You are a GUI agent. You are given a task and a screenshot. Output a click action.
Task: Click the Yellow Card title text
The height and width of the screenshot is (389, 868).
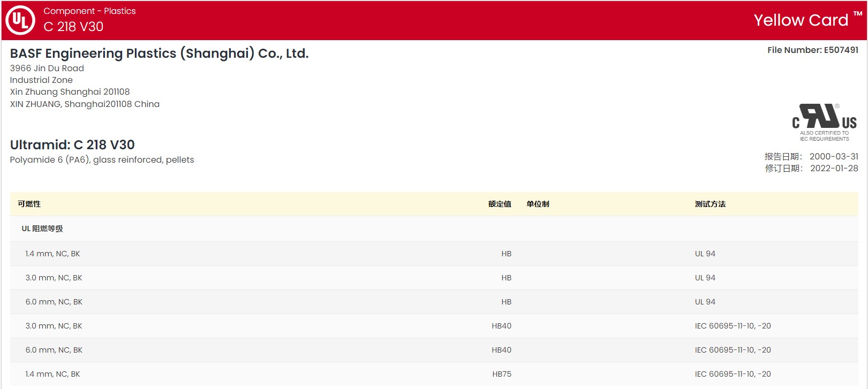[x=801, y=20]
